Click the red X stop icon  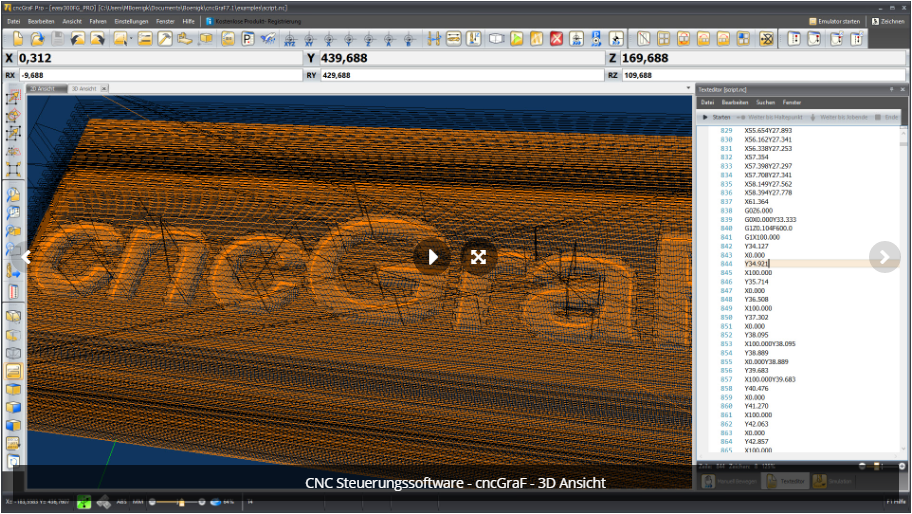(557, 39)
